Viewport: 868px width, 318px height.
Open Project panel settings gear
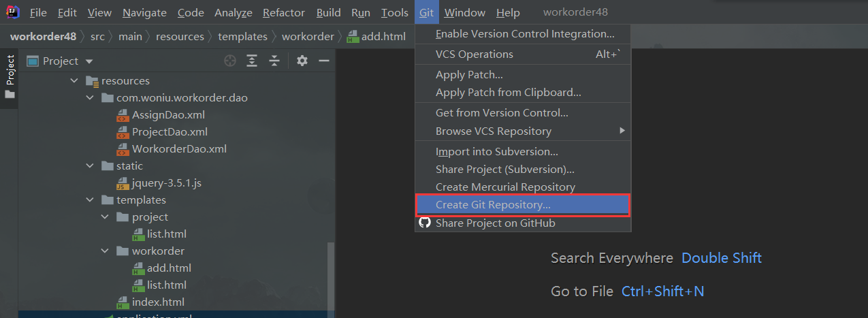point(302,61)
